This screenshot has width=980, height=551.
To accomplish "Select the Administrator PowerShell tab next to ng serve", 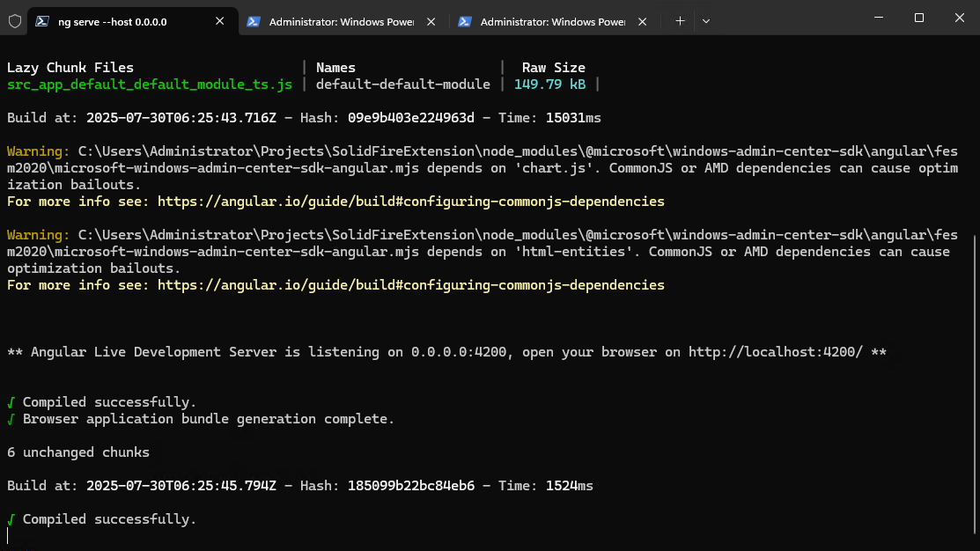I will [343, 21].
